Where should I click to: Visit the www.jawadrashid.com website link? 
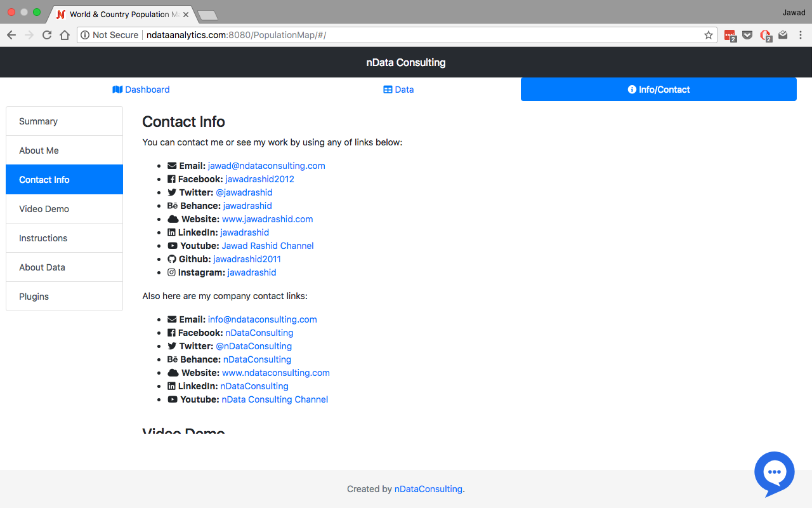click(x=268, y=219)
